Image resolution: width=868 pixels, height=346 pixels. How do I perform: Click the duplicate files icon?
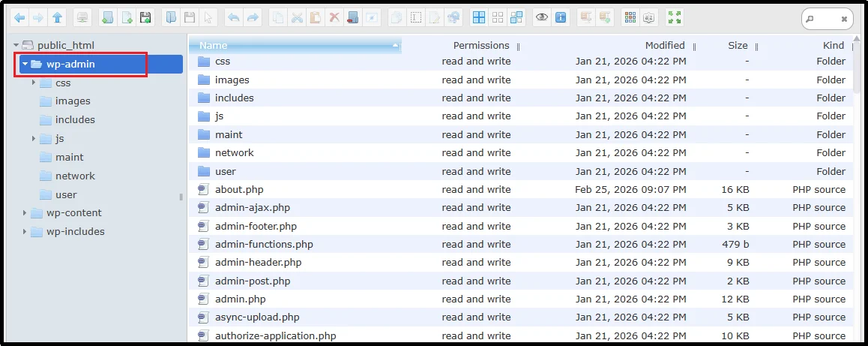tap(397, 18)
